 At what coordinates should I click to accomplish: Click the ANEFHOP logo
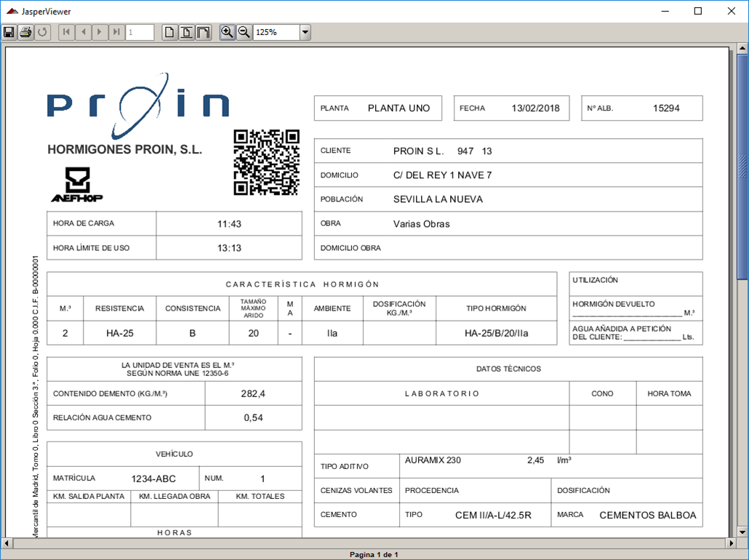[77, 185]
